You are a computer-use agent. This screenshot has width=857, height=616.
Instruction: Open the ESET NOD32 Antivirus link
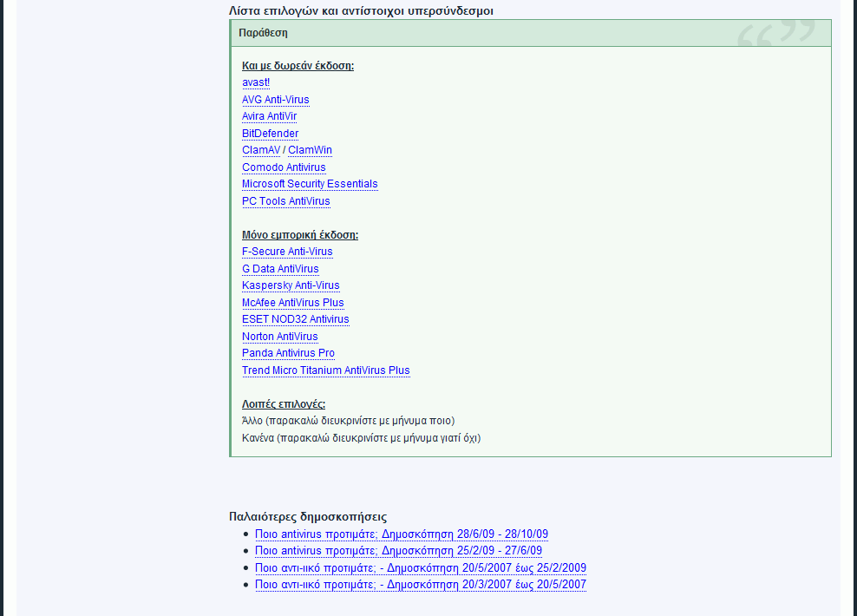pos(296,319)
